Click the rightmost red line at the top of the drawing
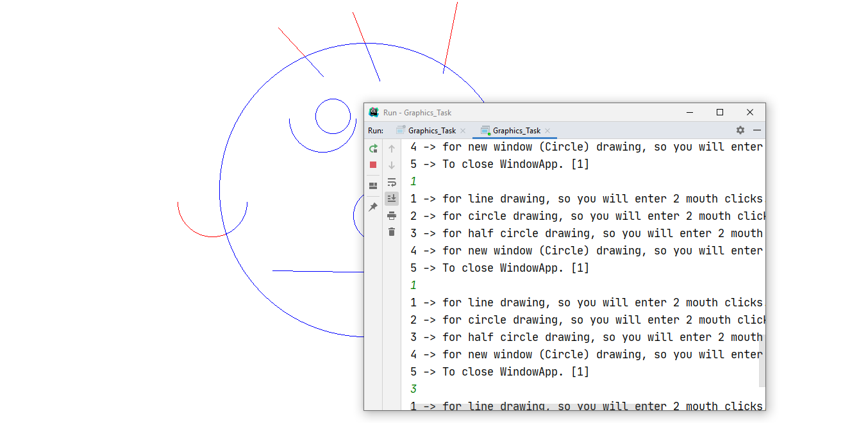Screen dimensions: 868x423 click(x=450, y=37)
